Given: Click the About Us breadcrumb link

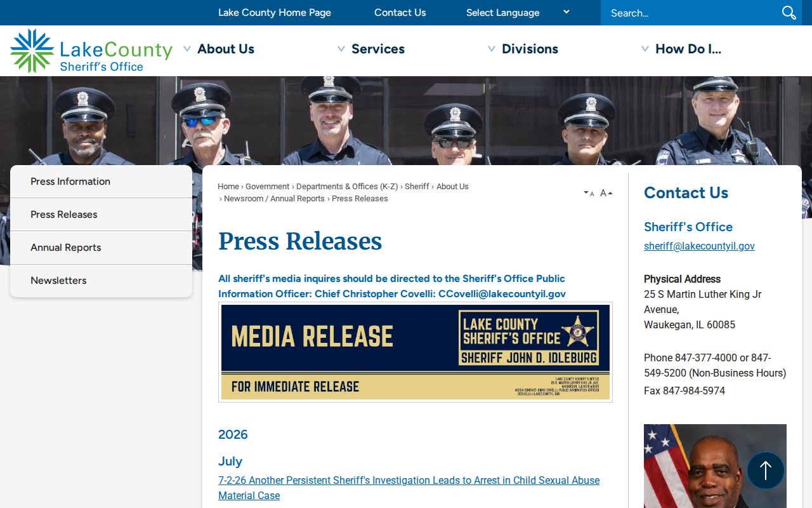Looking at the screenshot, I should click(452, 187).
